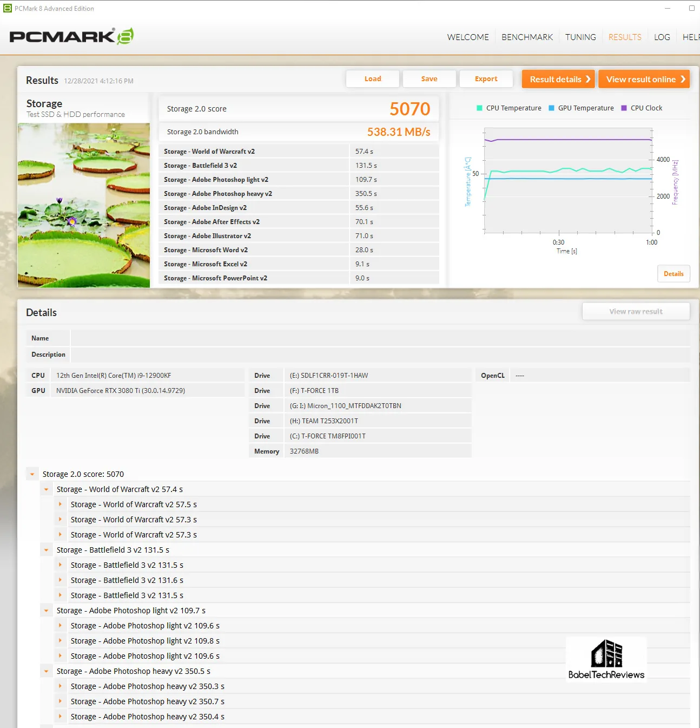
Task: Click GPU value 'NVIDIA GeForce RTX 3080 Ti'
Action: pyautogui.click(x=121, y=391)
